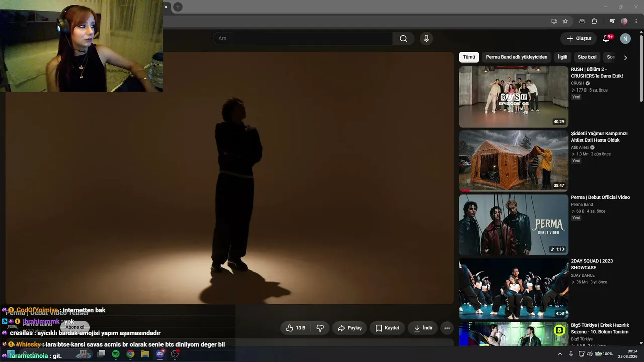Click the Abone ol subscribe button
Screen dimensions: 644x362
75,327
